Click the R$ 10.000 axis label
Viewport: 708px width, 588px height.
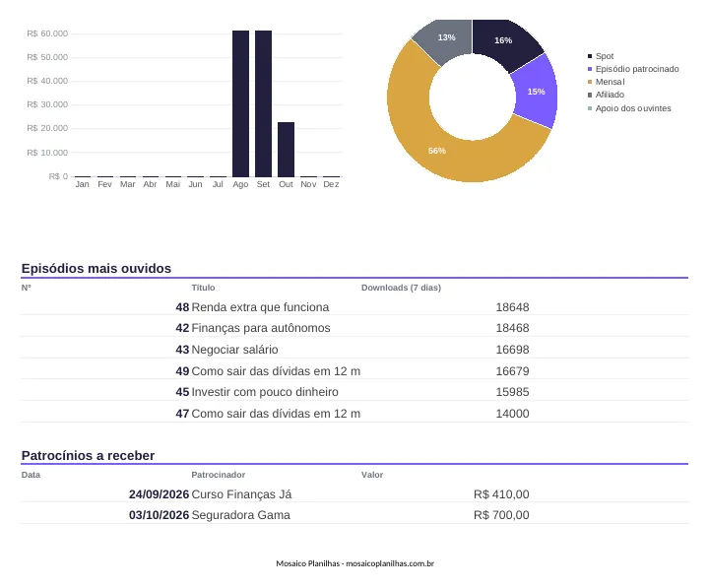[x=47, y=153]
